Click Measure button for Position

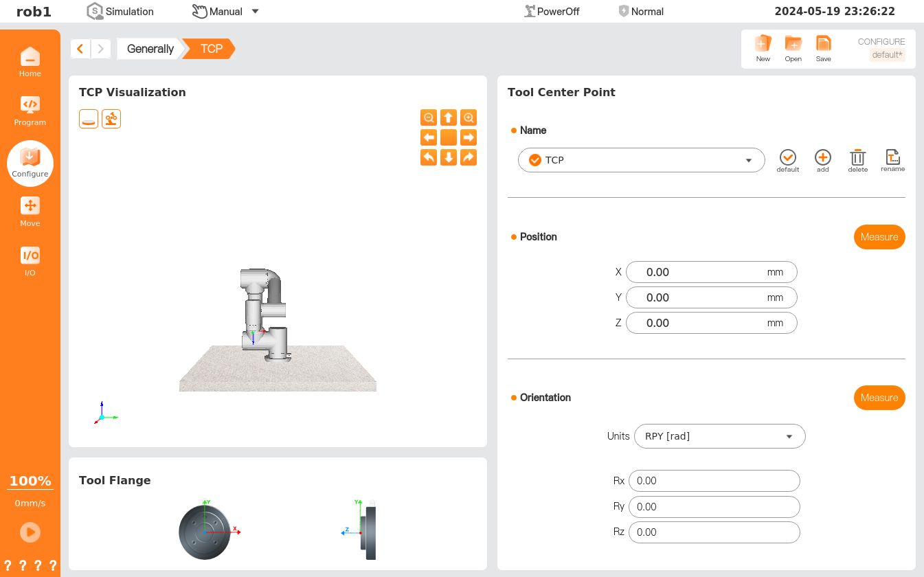[x=879, y=237]
